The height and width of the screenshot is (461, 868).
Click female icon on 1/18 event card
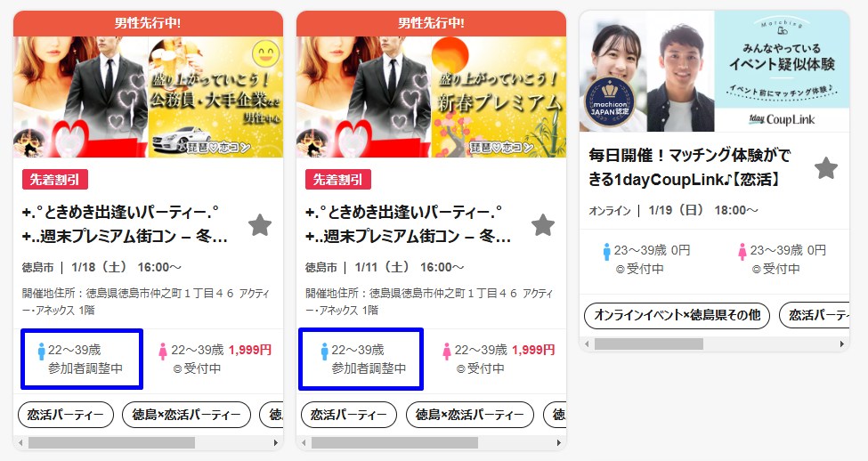163,352
